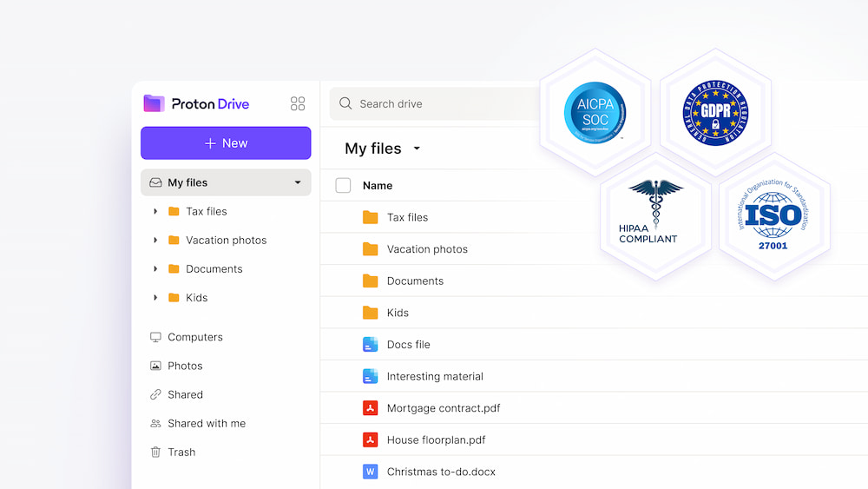
Task: Click the New button
Action: tap(226, 143)
